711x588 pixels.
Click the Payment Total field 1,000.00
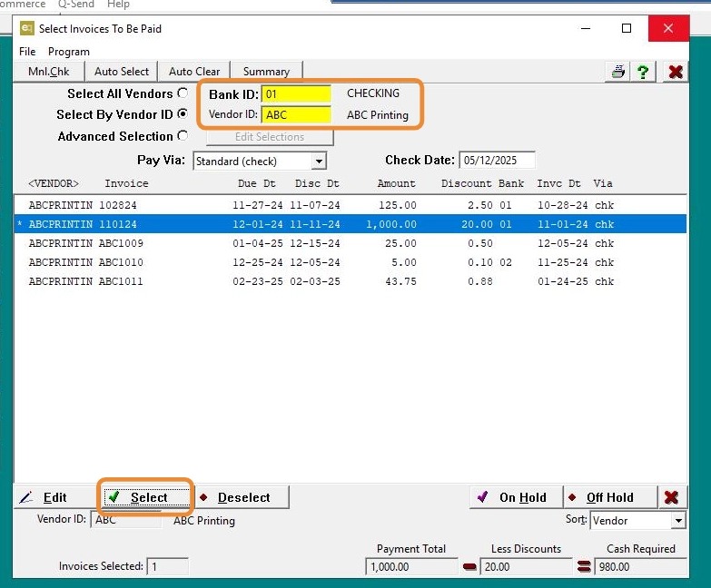(411, 567)
